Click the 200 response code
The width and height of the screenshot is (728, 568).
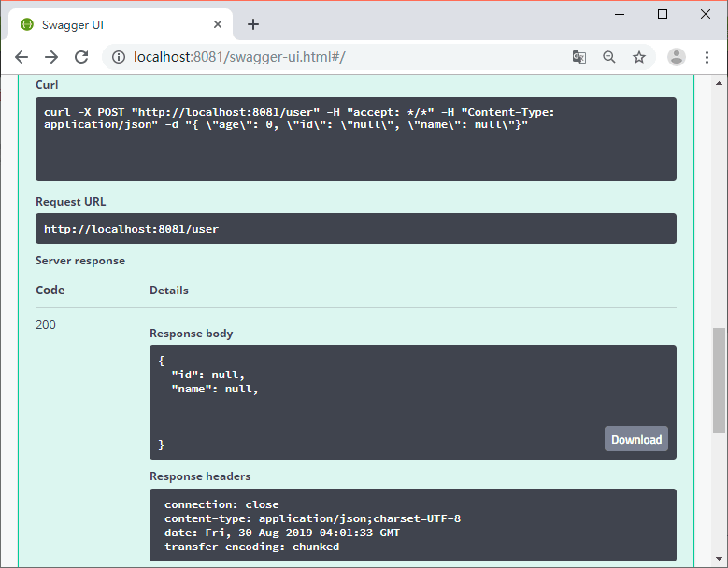tap(46, 325)
